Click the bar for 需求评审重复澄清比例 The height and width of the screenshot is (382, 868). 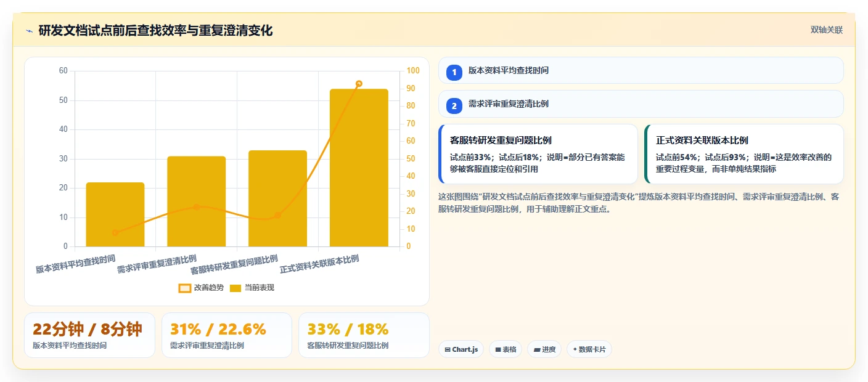click(197, 201)
